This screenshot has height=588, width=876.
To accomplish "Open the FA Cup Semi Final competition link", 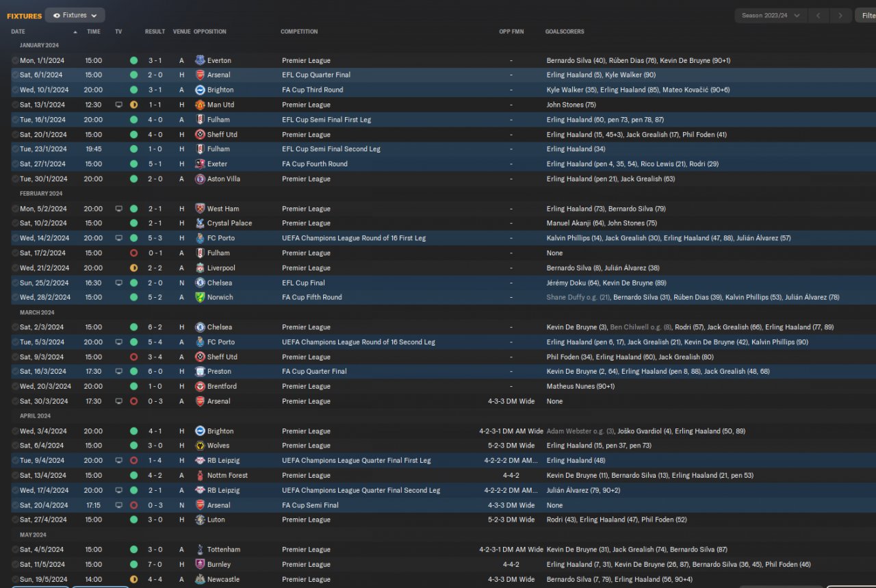I will click(x=311, y=505).
